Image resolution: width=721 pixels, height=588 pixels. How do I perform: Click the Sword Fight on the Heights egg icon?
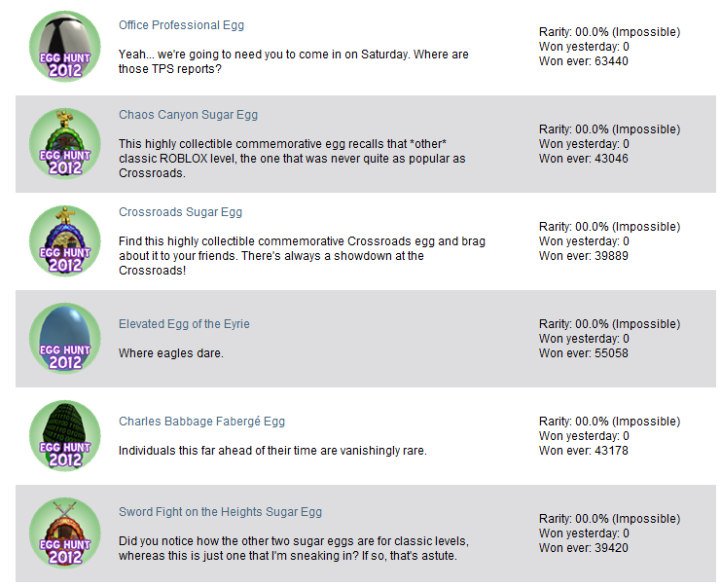[x=65, y=533]
